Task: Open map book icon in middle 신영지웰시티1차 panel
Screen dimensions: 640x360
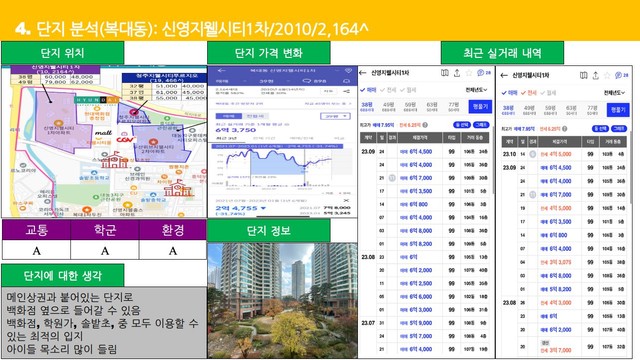Action: point(444,73)
